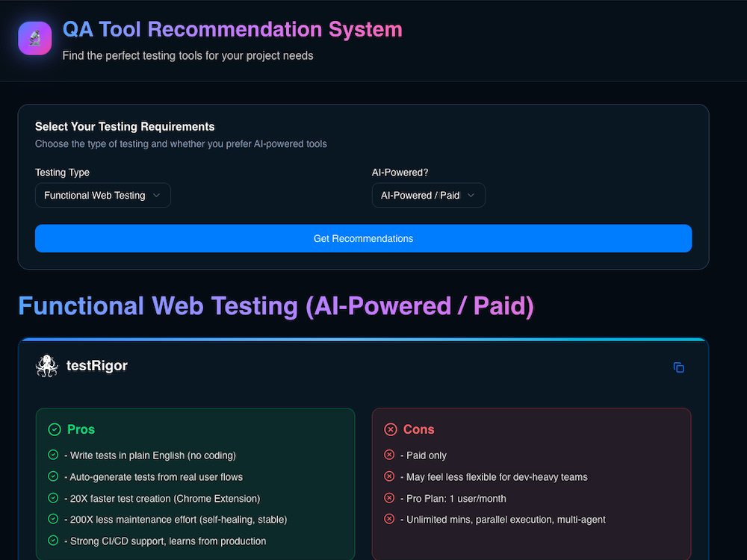
Task: Click the Cons heading X icon
Action: coord(391,429)
